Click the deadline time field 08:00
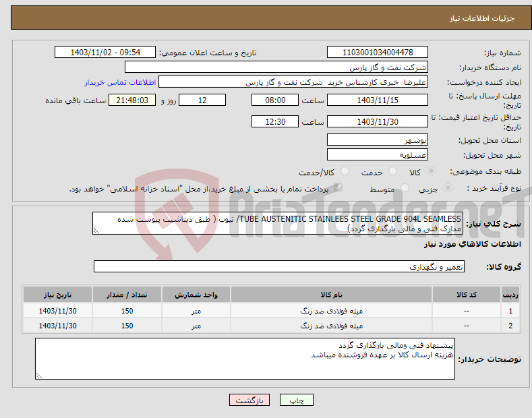 [275, 100]
